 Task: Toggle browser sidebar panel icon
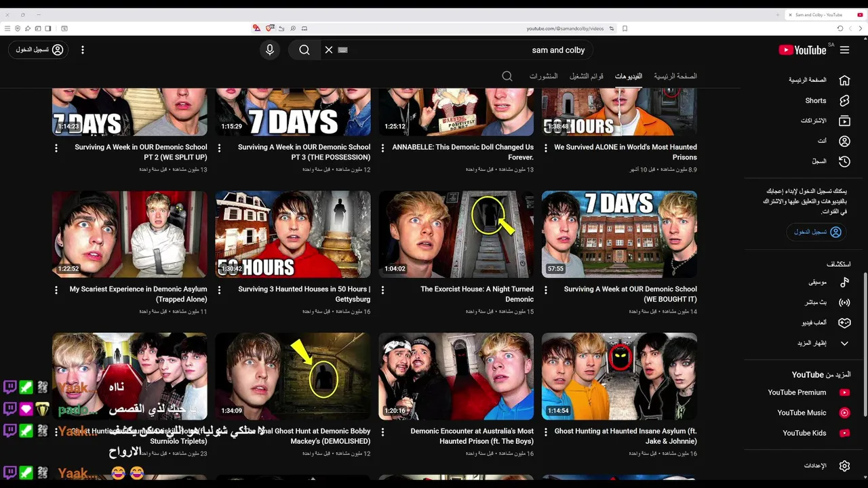48,28
